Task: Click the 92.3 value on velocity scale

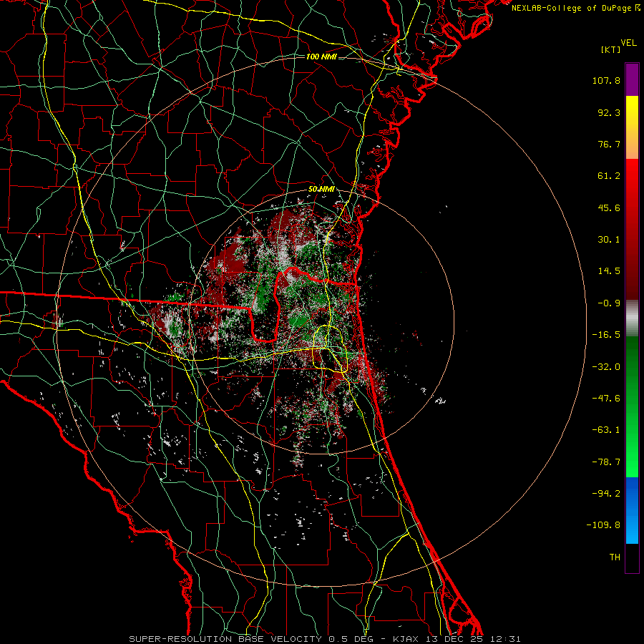Action: pos(609,112)
